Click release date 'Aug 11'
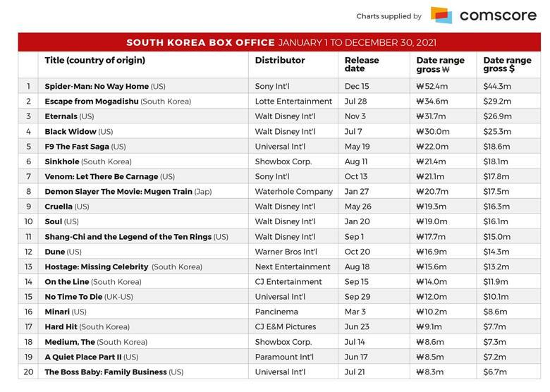The width and height of the screenshot is (550, 392). (x=355, y=161)
